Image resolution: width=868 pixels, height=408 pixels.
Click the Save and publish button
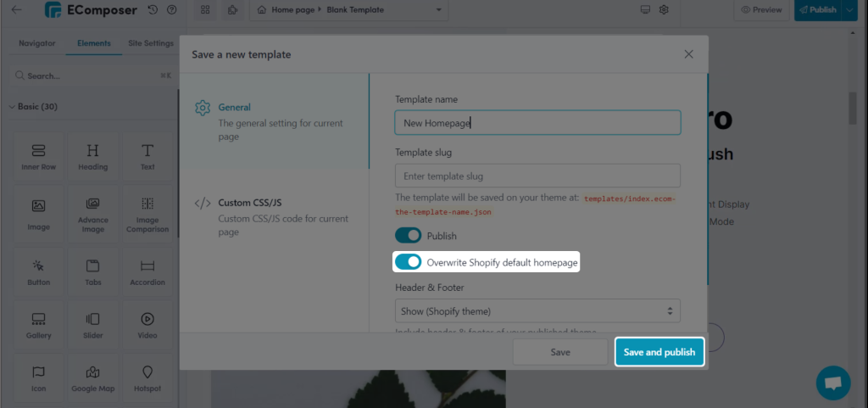click(x=659, y=352)
